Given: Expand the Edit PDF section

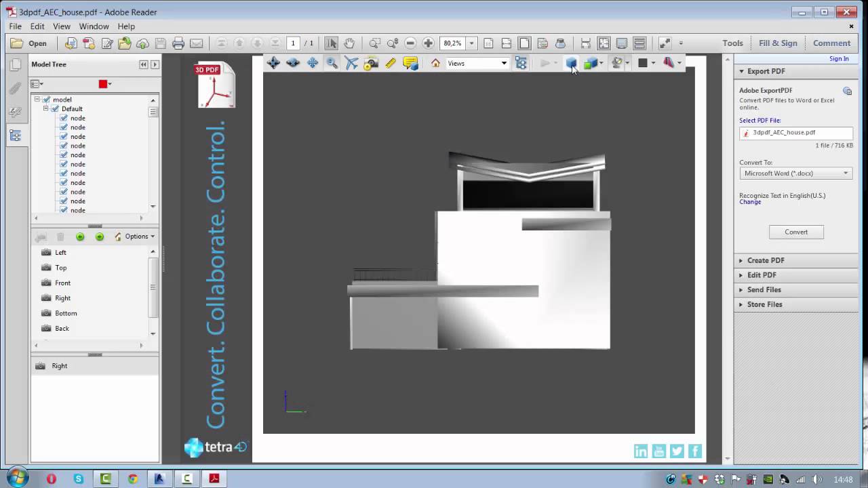Looking at the screenshot, I should point(762,275).
